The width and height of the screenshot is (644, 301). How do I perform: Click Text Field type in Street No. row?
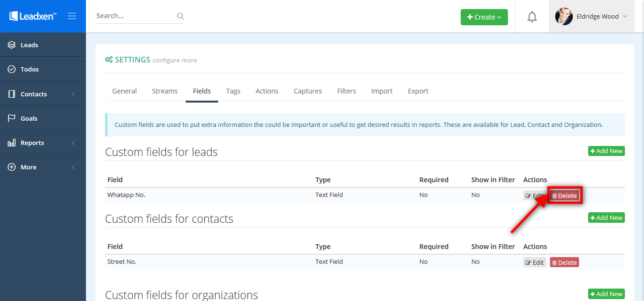pos(329,261)
